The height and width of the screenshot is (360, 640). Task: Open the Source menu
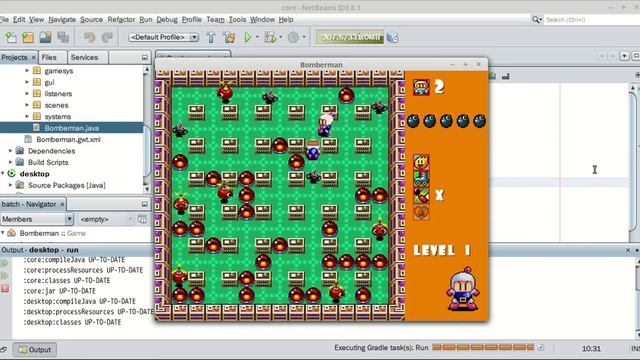[x=91, y=20]
